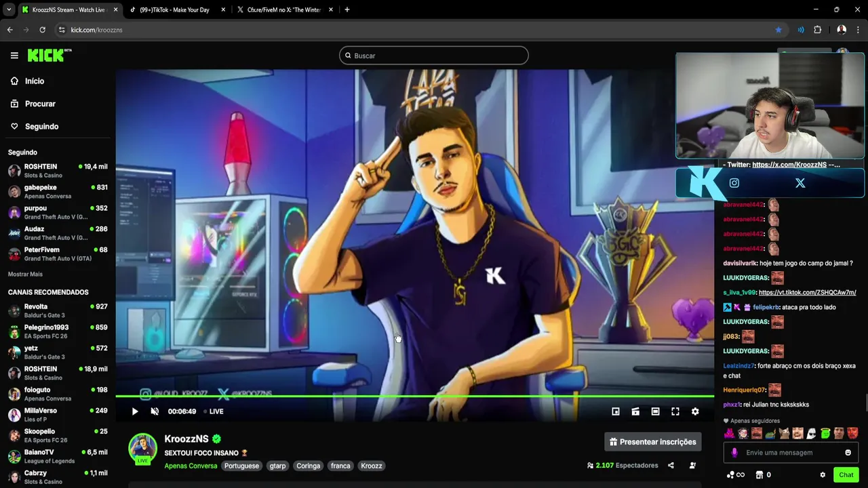The height and width of the screenshot is (488, 868).
Task: Open clip creation tool
Action: click(635, 411)
